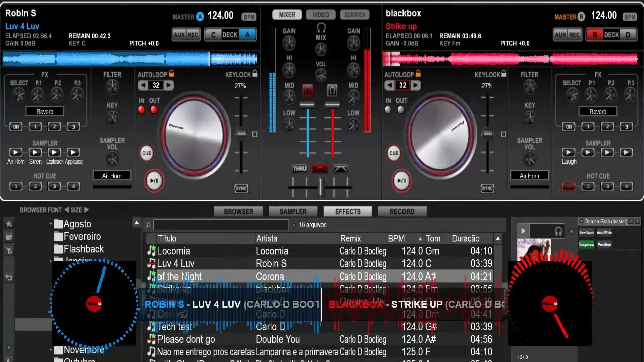Click the left deck pitch slider handle
This screenshot has width=644, height=362.
coord(242,134)
